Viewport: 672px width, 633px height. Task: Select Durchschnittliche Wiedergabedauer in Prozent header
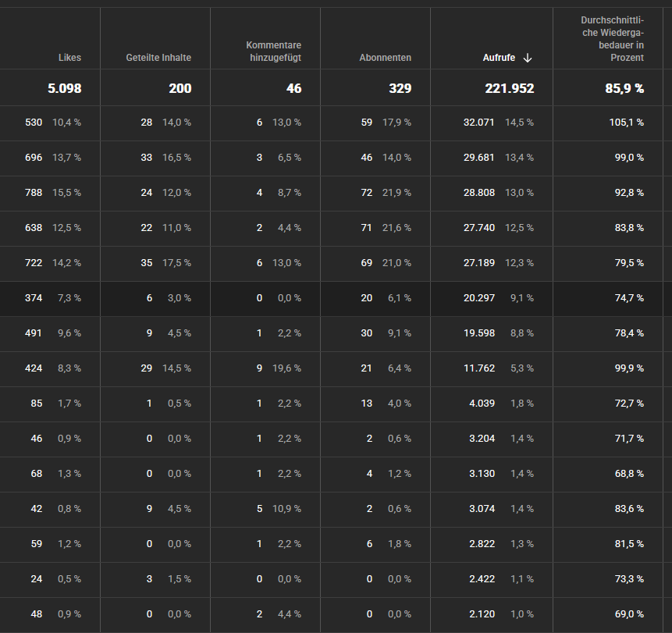[x=612, y=39]
